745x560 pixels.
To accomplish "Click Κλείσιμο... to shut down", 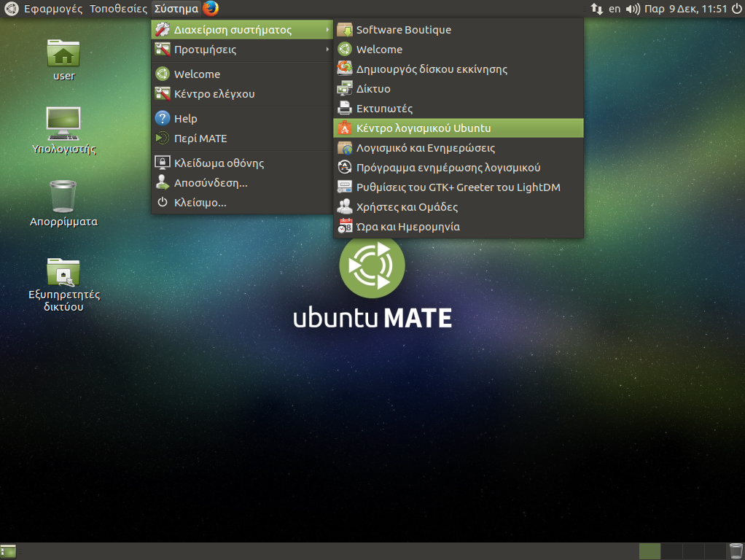I will 200,203.
